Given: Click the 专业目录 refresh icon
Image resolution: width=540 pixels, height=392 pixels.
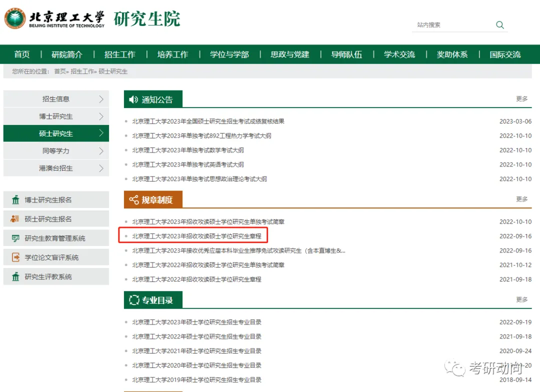Looking at the screenshot, I should click(x=134, y=300).
